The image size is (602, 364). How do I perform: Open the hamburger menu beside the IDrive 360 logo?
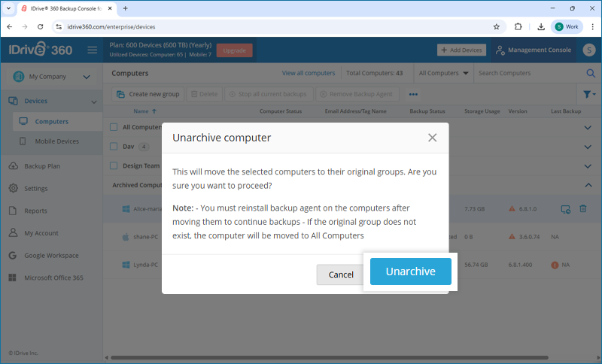[x=92, y=50]
